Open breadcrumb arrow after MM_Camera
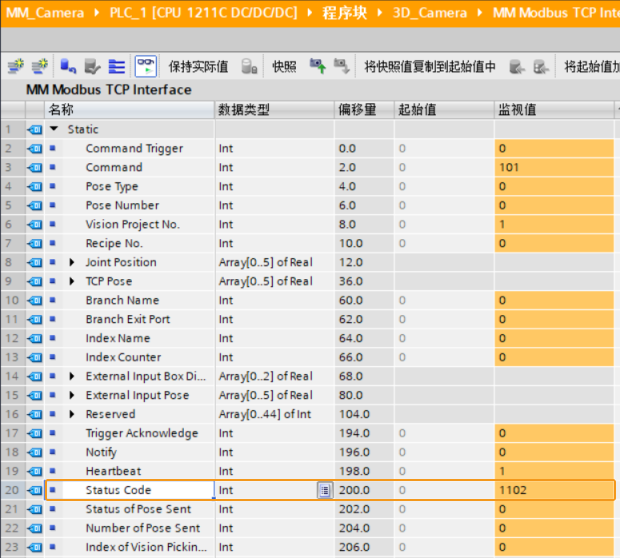Viewport: 620px width, 558px height. tap(97, 13)
